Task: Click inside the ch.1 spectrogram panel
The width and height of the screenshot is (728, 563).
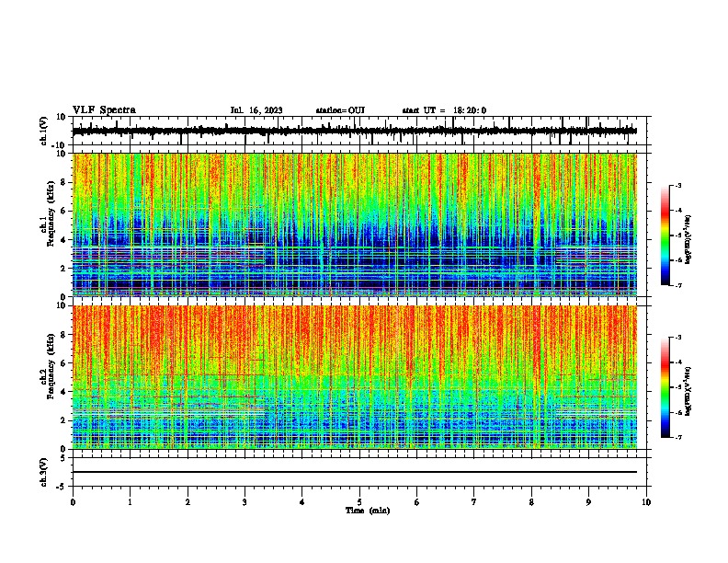Action: pos(355,224)
